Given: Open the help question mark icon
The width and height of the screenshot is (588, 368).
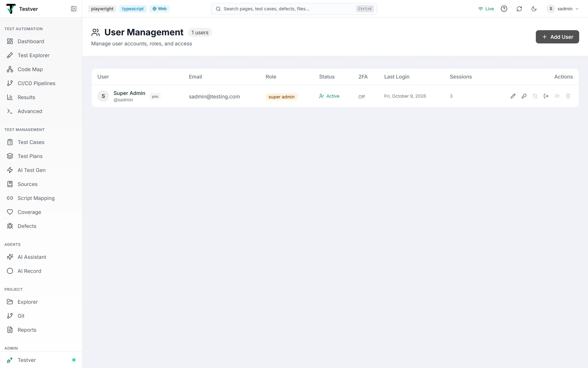Looking at the screenshot, I should pos(504,9).
